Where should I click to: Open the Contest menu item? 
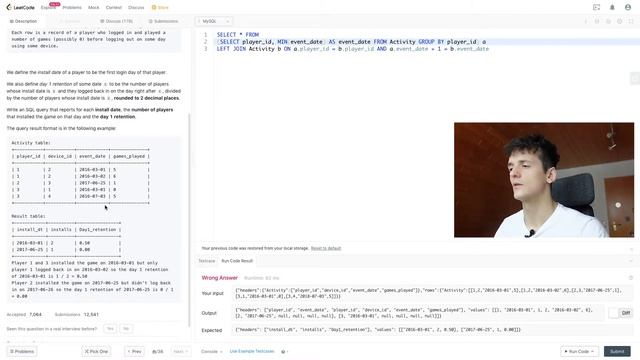113,7
